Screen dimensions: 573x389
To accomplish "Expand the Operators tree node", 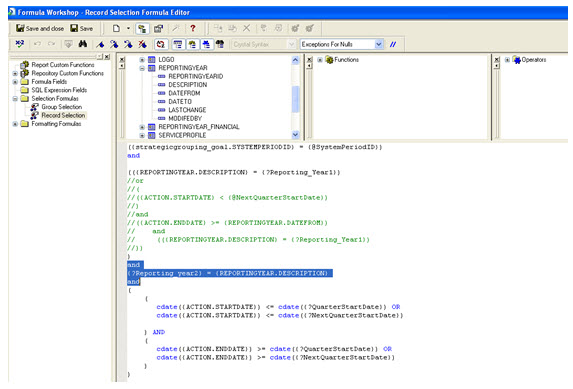I will tap(507, 60).
